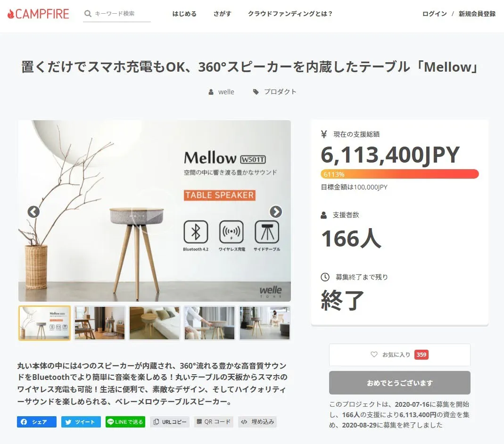Click the 新規会員登録 link
Viewport: 504px width, 444px height.
(x=477, y=14)
